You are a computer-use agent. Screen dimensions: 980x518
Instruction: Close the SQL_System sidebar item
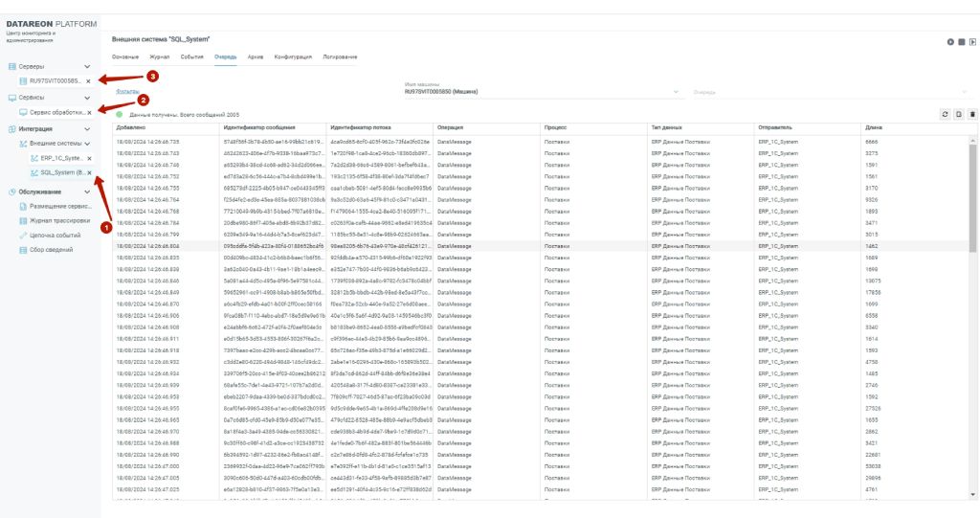click(x=89, y=172)
